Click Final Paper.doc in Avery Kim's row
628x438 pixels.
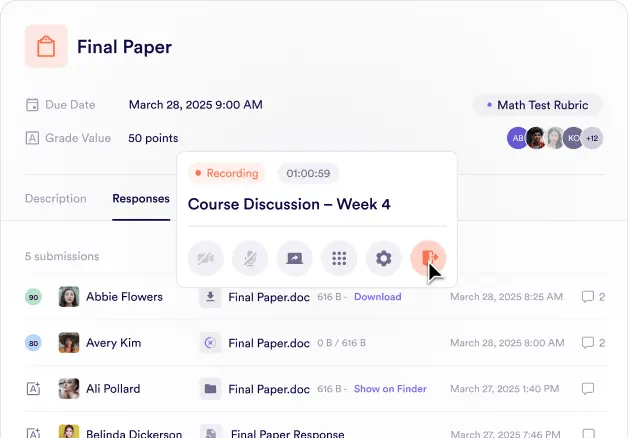pos(269,344)
